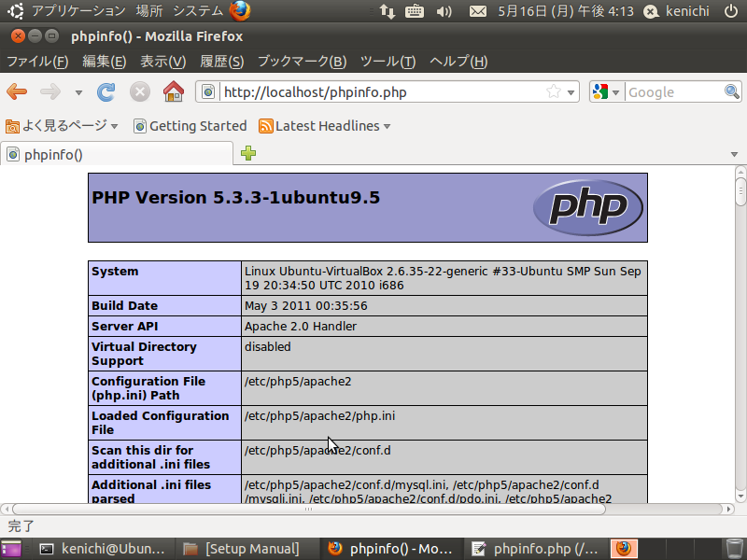Click the show desktop button in bottom panel
This screenshot has width=747, height=560.
[x=11, y=549]
